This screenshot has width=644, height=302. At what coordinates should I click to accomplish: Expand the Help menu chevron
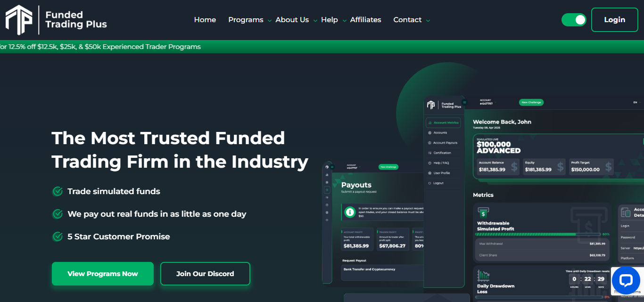point(344,21)
